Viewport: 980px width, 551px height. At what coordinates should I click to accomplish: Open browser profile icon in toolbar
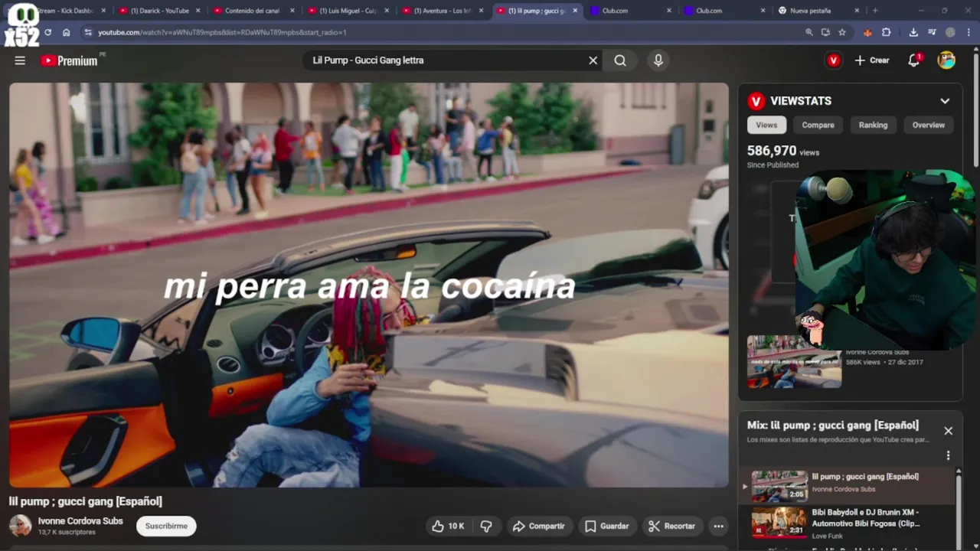click(950, 32)
